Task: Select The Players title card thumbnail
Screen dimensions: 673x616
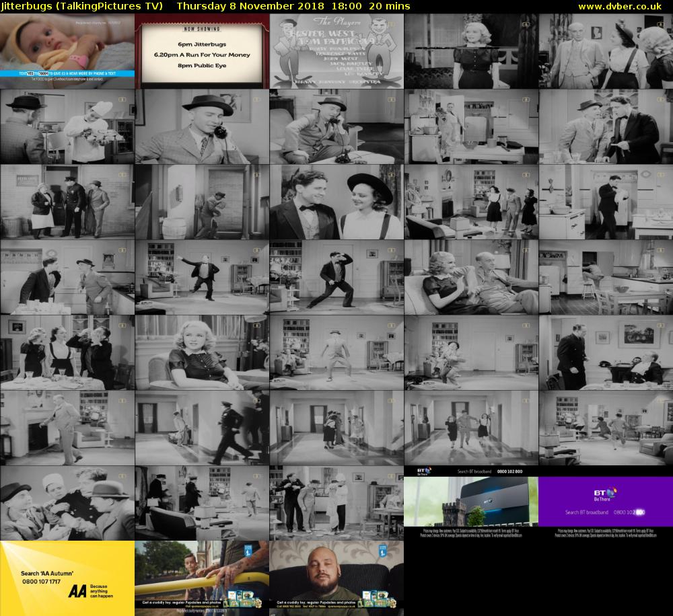Action: coord(336,50)
